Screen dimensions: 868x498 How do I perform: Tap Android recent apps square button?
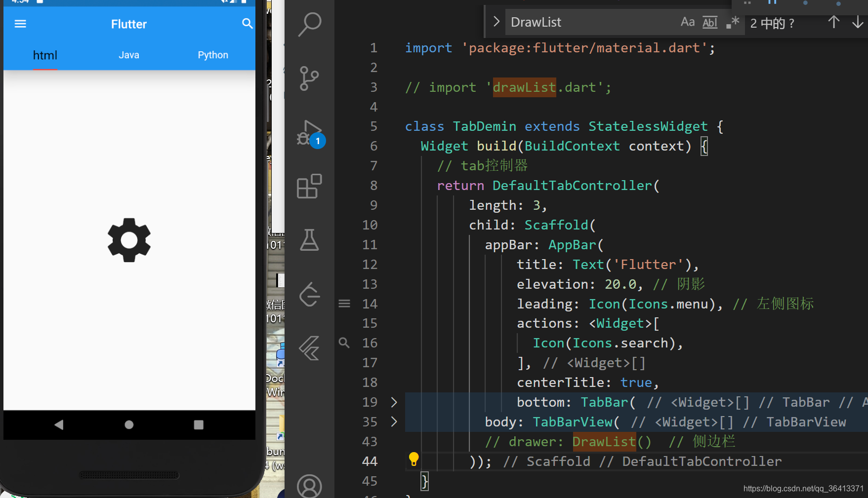pos(199,424)
